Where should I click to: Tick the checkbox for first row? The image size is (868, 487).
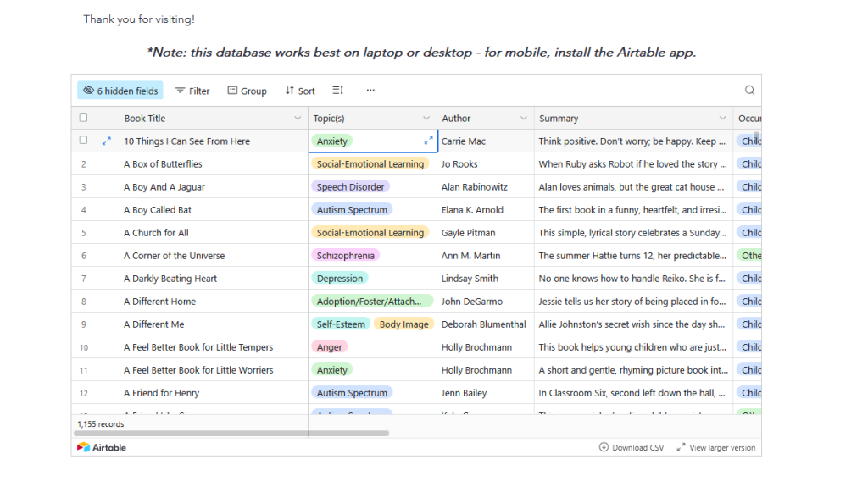[83, 141]
